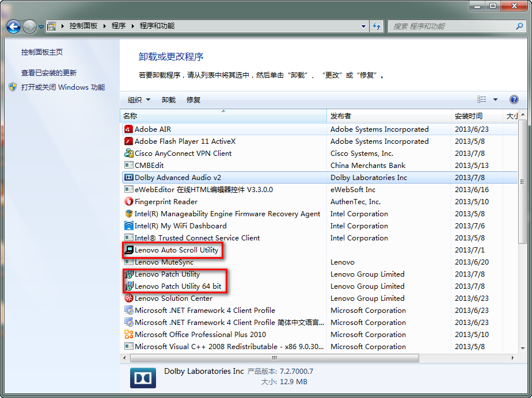
Task: Click the Lenovo Solution Center icon
Action: 128,298
